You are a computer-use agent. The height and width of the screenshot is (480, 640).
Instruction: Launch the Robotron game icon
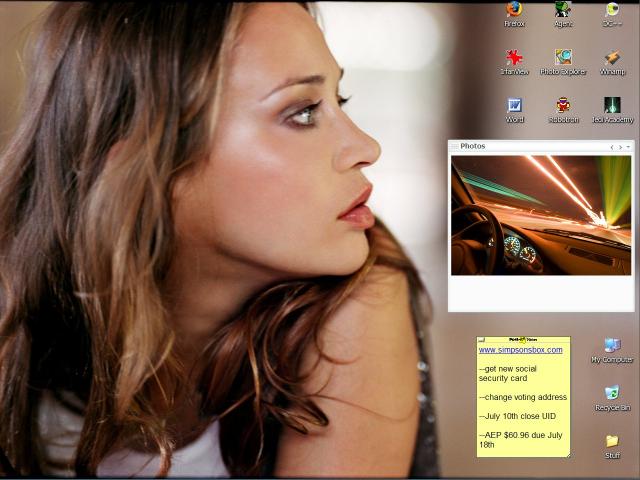pos(563,107)
